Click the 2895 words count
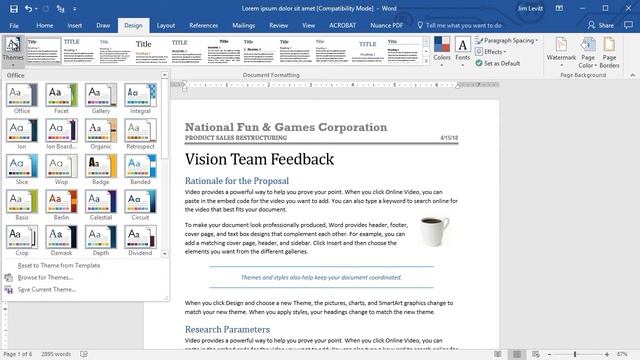 click(56, 354)
